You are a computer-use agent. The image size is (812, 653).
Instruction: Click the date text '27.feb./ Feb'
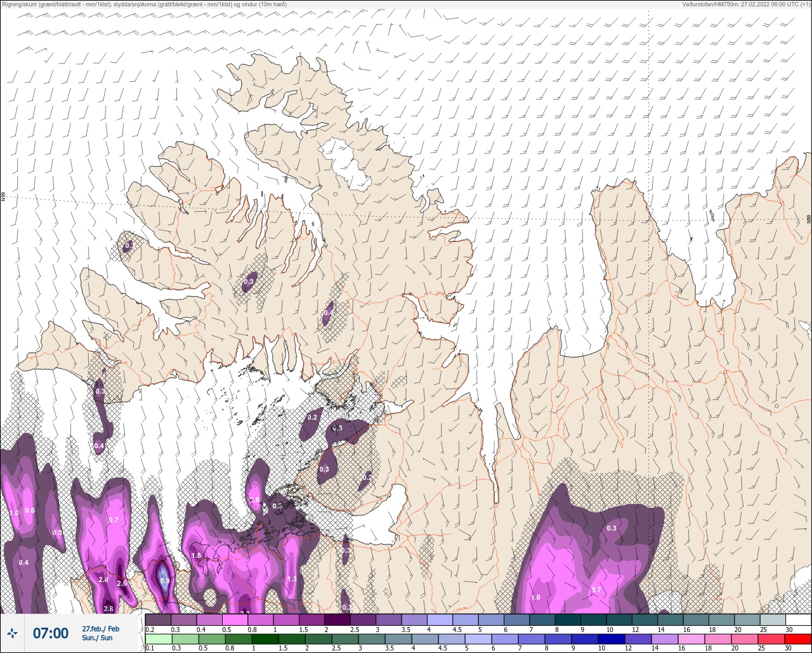101,628
